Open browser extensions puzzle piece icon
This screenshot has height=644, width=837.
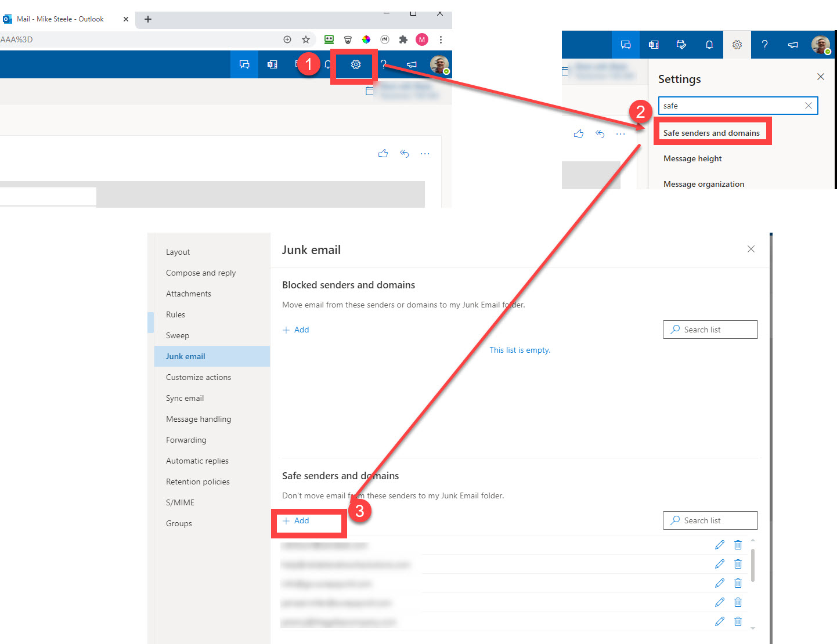click(x=403, y=39)
